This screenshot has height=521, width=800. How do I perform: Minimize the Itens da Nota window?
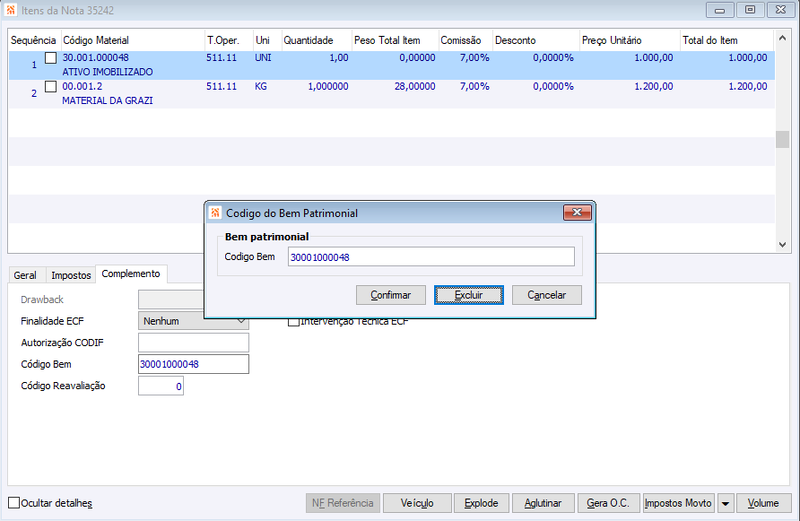(x=720, y=10)
